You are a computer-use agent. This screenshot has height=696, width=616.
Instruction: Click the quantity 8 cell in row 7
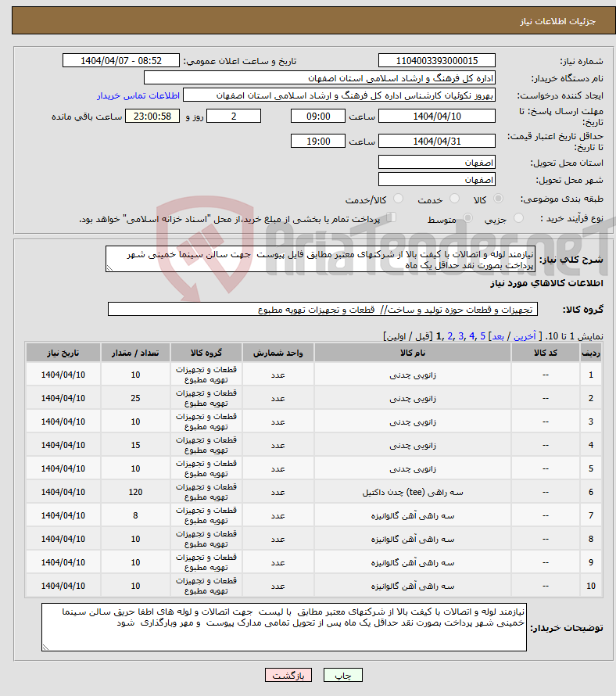[135, 516]
